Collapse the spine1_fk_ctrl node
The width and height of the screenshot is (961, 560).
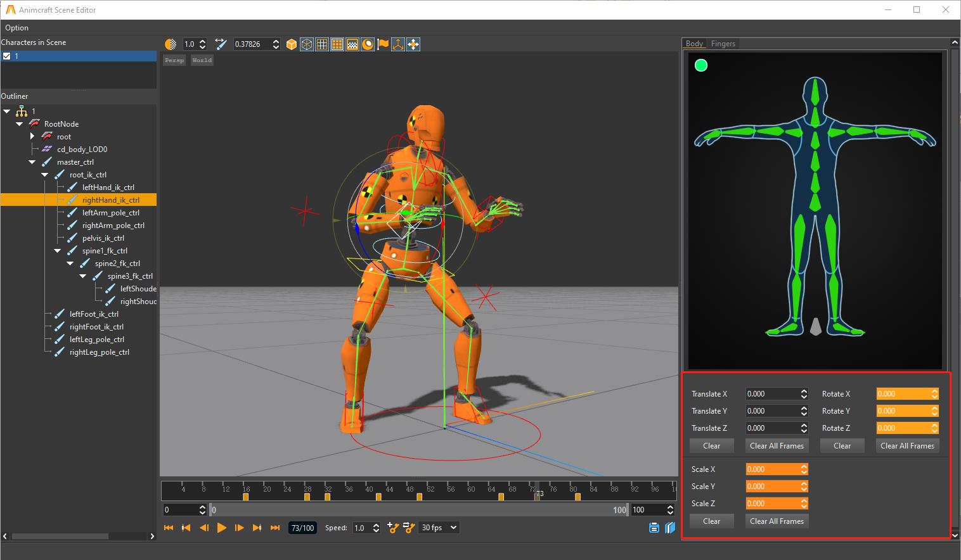58,251
